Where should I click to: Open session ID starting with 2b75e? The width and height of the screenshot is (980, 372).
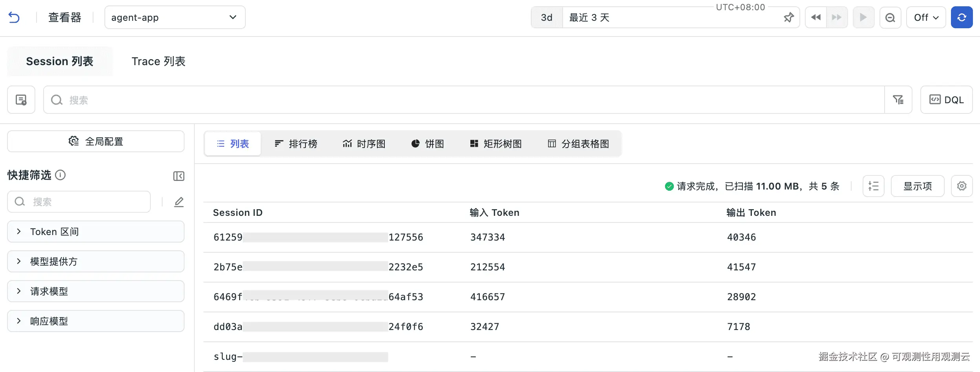pos(318,267)
